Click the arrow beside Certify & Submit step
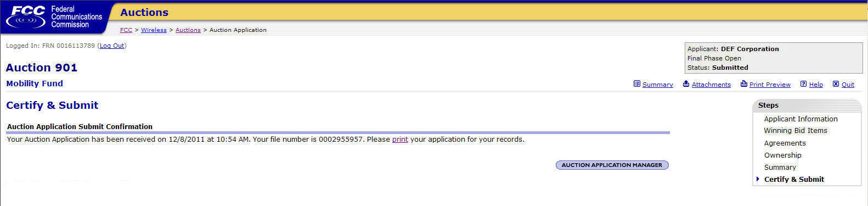This screenshot has height=206, width=868. (758, 179)
